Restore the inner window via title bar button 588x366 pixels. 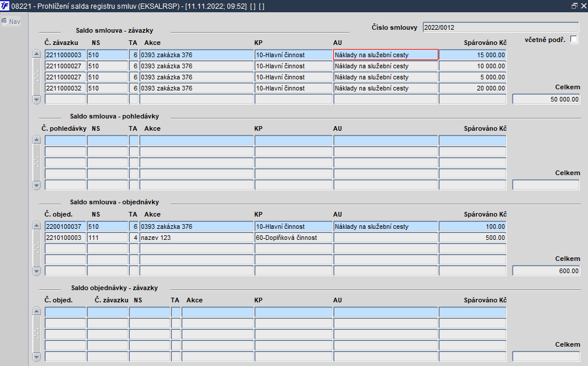pos(574,6)
